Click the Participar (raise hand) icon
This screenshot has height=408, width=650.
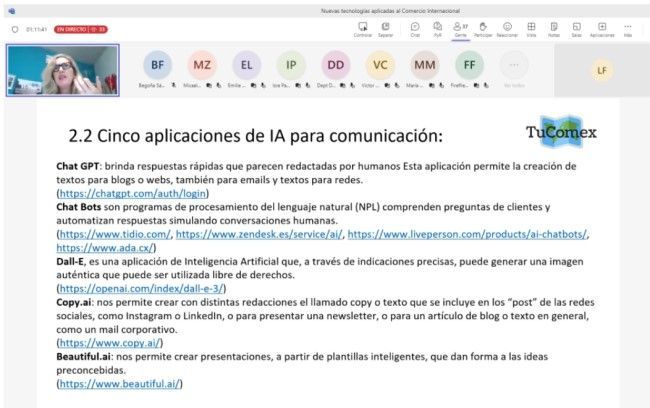tap(483, 27)
